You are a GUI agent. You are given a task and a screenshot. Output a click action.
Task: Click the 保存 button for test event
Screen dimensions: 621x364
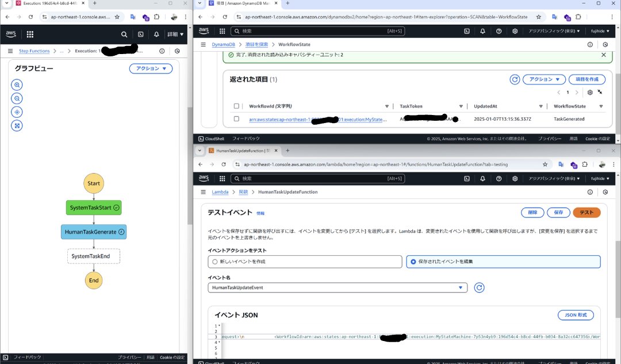(558, 212)
